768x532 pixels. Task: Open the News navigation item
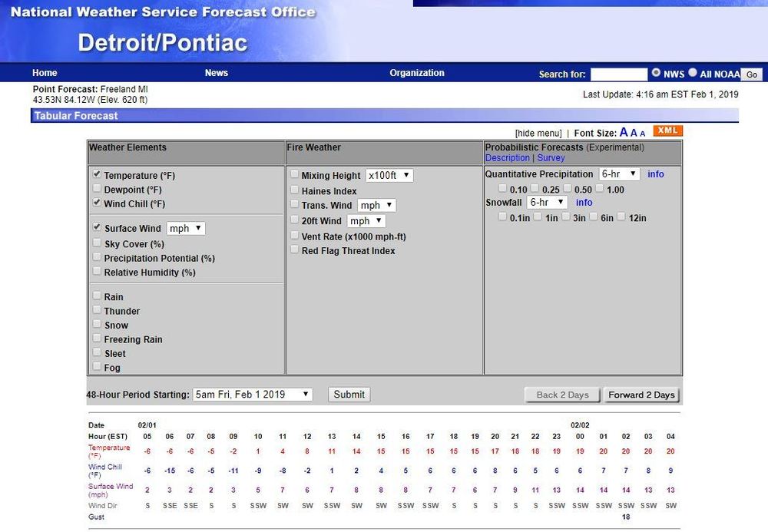pyautogui.click(x=217, y=73)
